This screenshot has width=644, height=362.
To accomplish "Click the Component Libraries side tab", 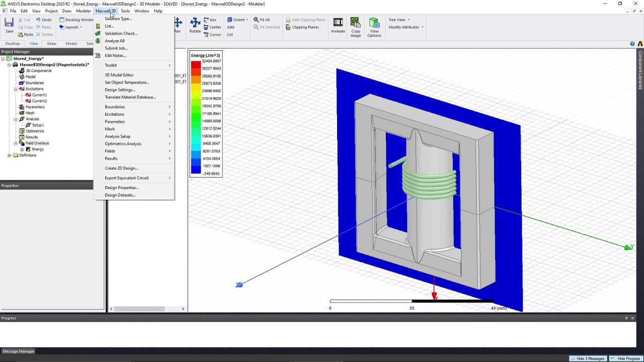I will tap(640, 70).
